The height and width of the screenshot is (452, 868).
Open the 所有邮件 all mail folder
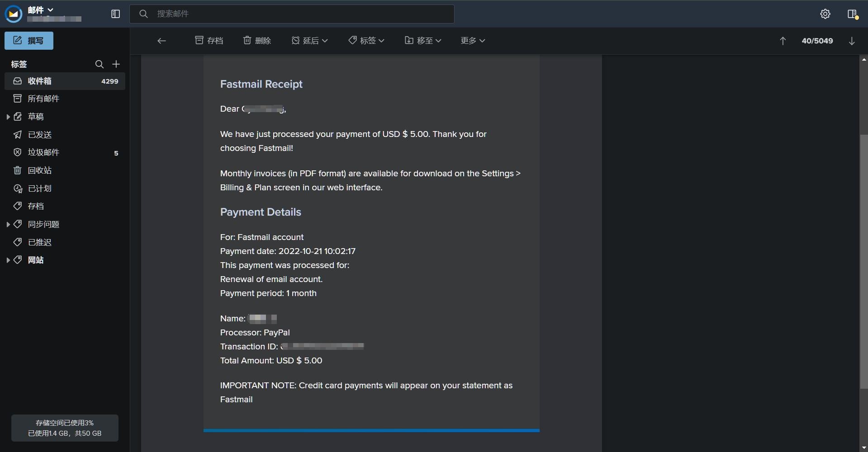[65, 99]
